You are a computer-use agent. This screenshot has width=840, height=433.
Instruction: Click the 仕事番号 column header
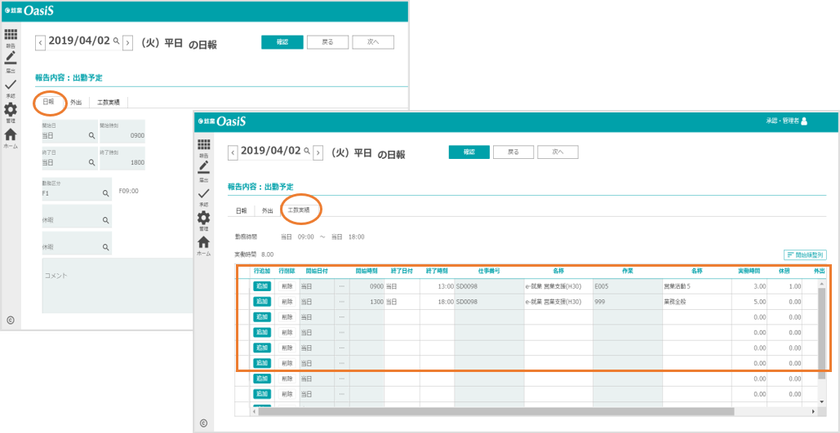point(489,271)
